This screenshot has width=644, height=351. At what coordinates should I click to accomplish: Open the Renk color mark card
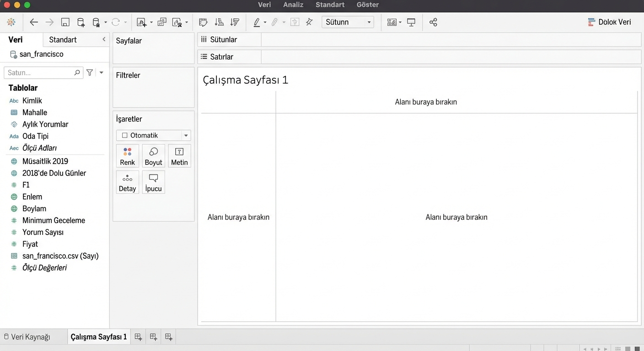[x=128, y=156]
